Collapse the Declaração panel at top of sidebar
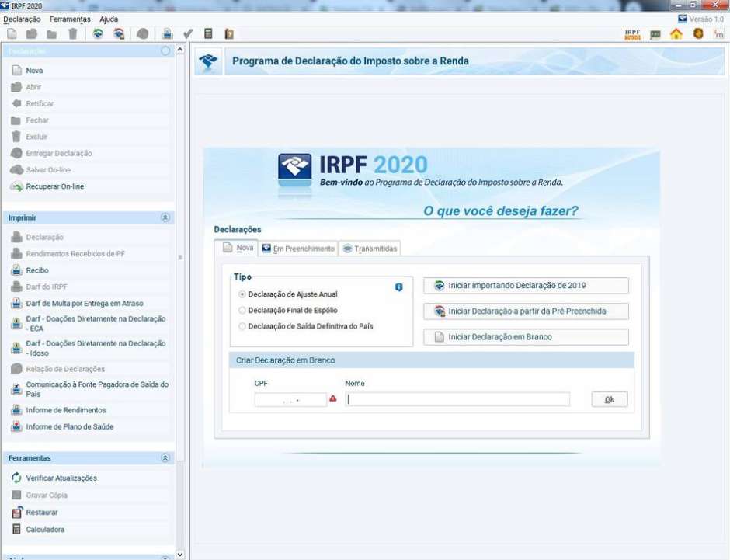The height and width of the screenshot is (560, 730). pos(165,50)
